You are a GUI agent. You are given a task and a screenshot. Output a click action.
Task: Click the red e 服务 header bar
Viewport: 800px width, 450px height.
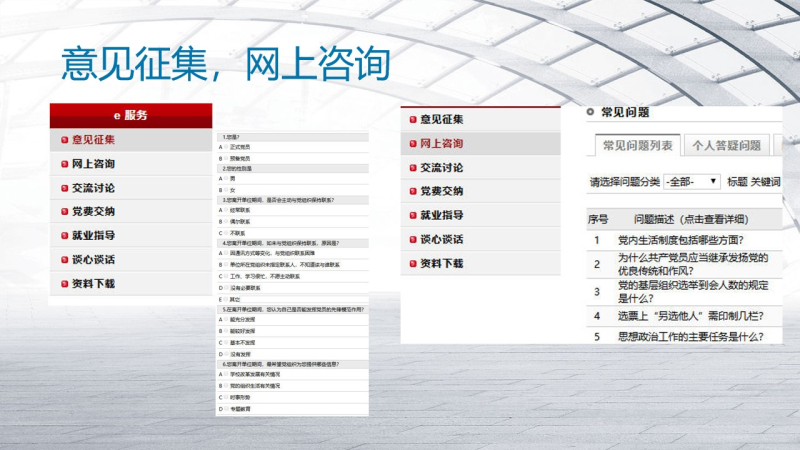[131, 115]
